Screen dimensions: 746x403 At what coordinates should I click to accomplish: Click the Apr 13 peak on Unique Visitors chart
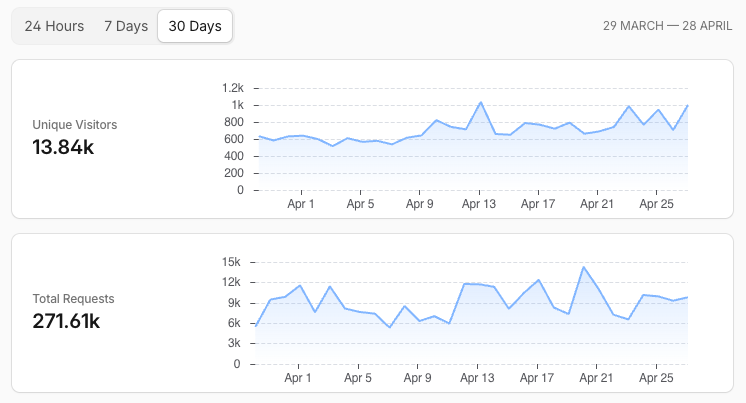(481, 102)
